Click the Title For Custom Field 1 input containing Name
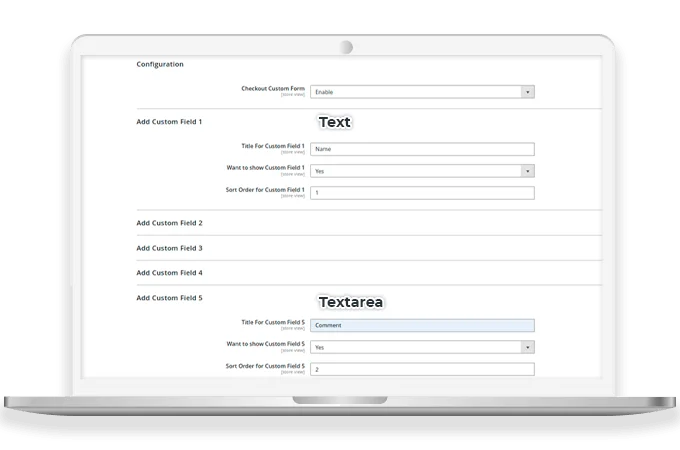 pyautogui.click(x=421, y=149)
